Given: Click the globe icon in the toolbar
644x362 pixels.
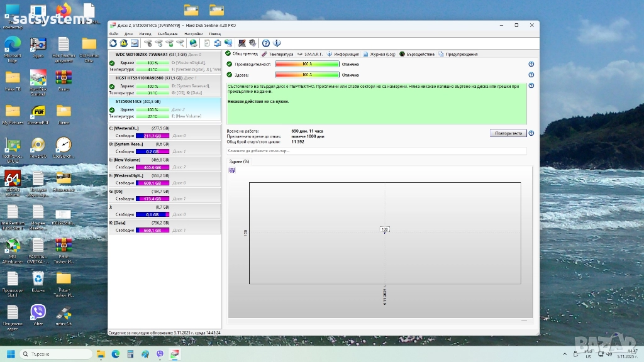Looking at the screenshot, I should pyautogui.click(x=193, y=43).
